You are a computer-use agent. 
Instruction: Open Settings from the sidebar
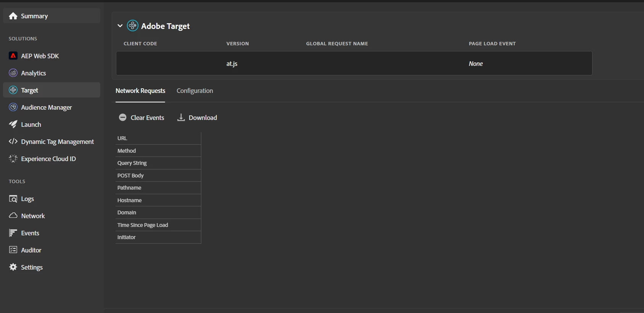pos(51,267)
